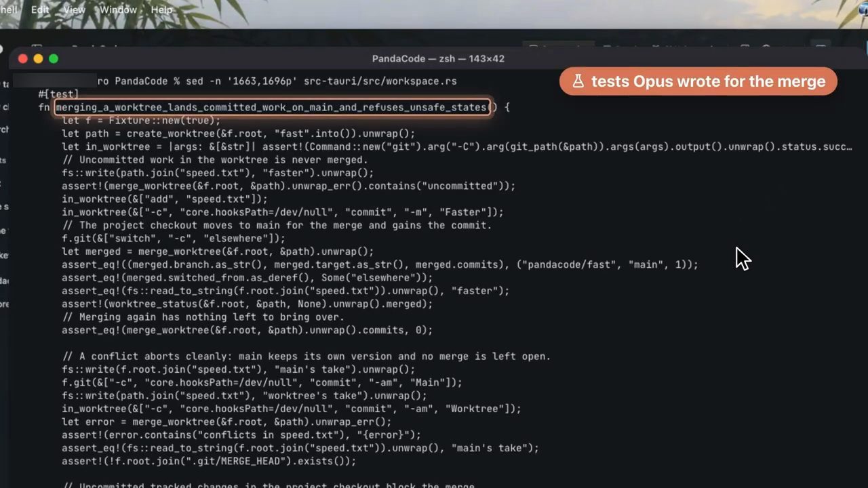Click the in_worktree 'add' speed.txt line
Image resolution: width=868 pixels, height=488 pixels.
(165, 199)
